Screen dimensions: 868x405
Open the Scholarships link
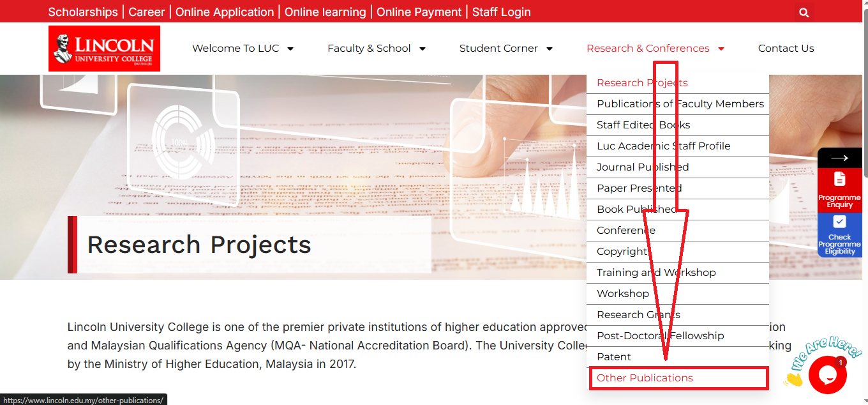tap(83, 12)
